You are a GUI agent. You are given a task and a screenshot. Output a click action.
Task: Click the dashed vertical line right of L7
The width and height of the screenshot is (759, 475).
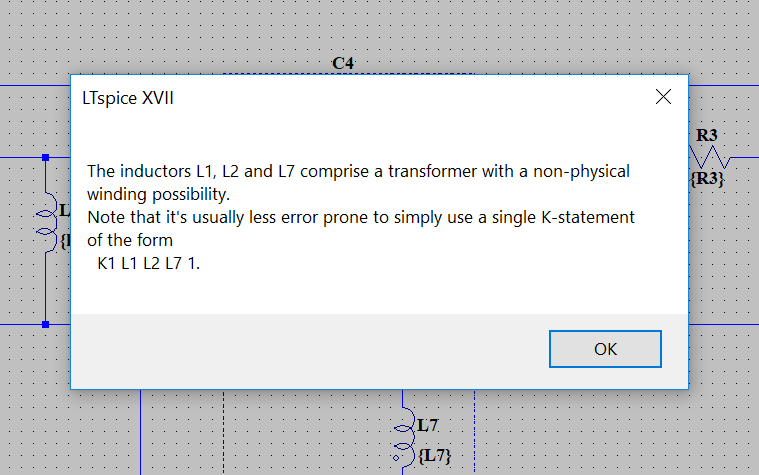click(x=474, y=432)
